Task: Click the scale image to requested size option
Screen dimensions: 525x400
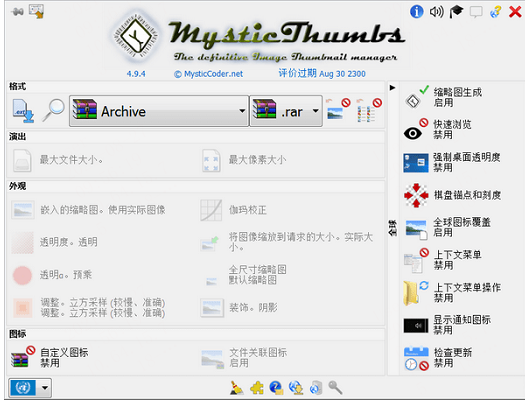Action: pyautogui.click(x=287, y=242)
